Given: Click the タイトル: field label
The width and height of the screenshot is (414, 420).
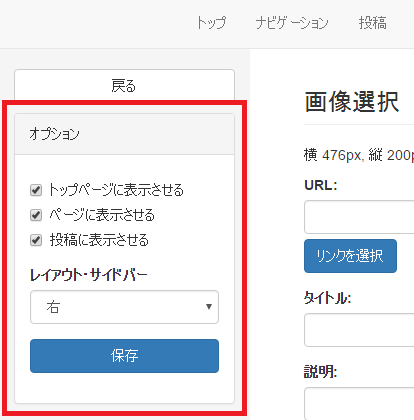Looking at the screenshot, I should pyautogui.click(x=327, y=297).
